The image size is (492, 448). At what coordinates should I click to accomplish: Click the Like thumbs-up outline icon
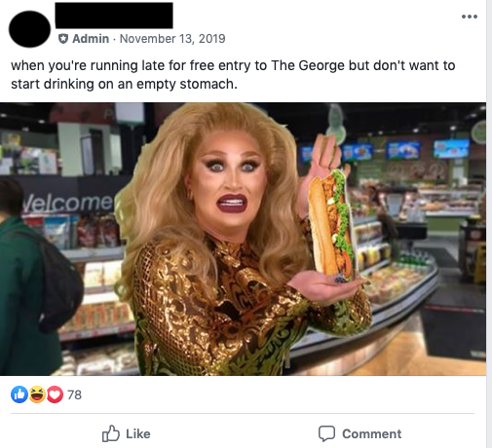pyautogui.click(x=111, y=433)
